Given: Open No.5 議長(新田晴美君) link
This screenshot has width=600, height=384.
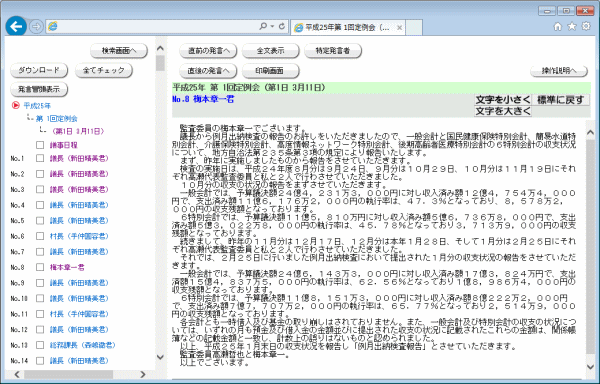Looking at the screenshot, I should (x=79, y=221).
